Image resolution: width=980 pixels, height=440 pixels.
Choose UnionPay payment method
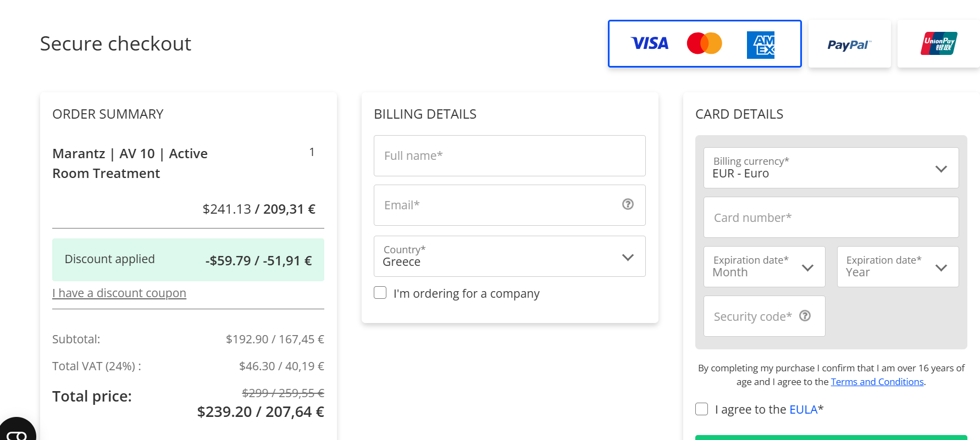[x=939, y=44]
